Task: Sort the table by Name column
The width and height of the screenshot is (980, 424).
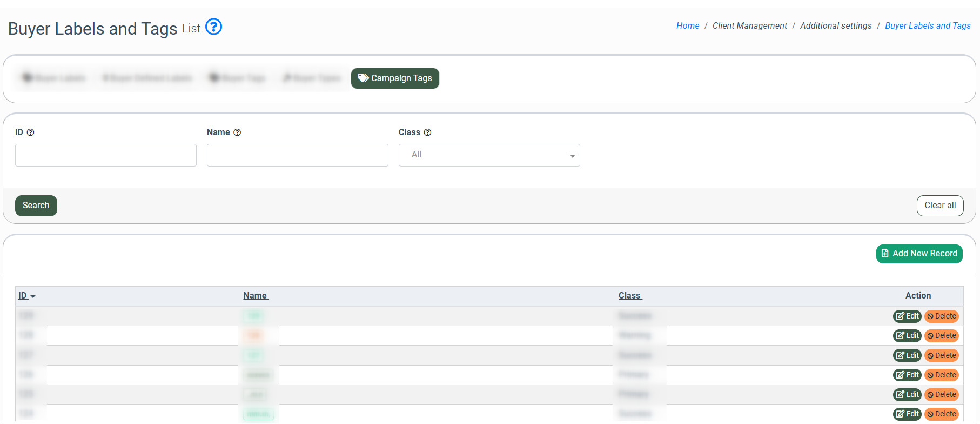Action: (255, 296)
